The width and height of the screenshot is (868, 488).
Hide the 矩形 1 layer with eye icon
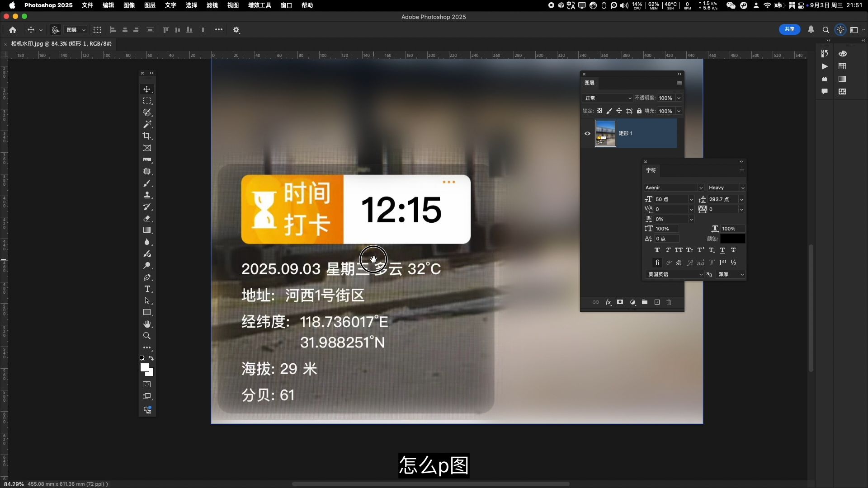click(587, 133)
